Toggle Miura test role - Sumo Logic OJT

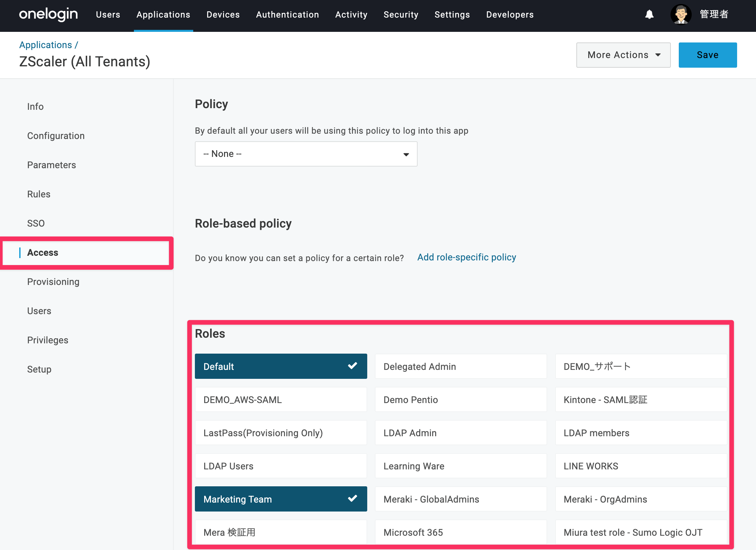[x=641, y=532]
